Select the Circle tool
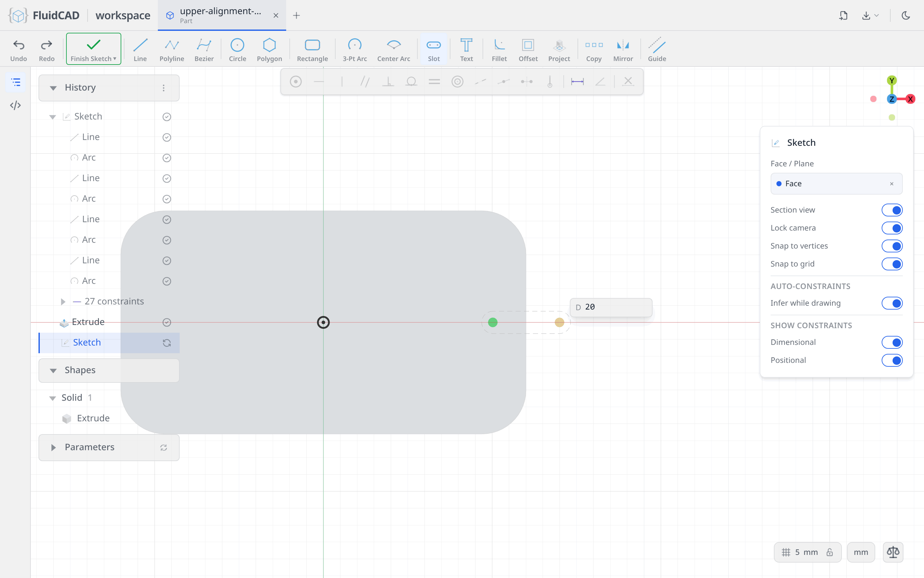The image size is (924, 578). coord(237,50)
